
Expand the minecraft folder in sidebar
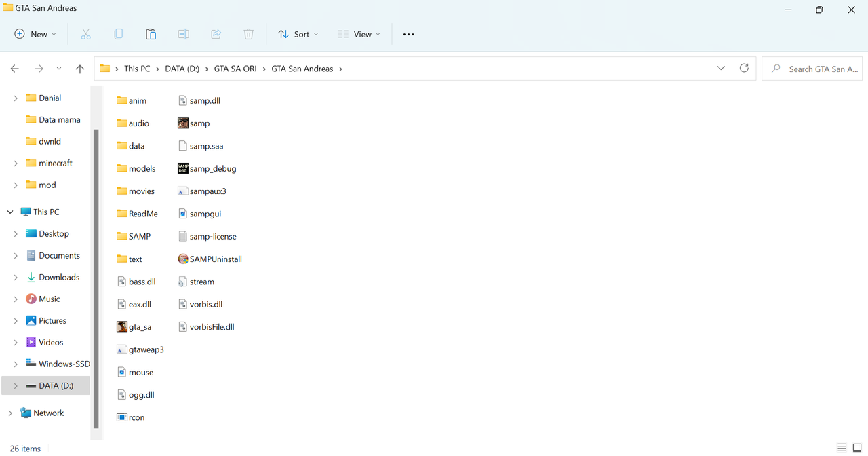click(x=16, y=163)
